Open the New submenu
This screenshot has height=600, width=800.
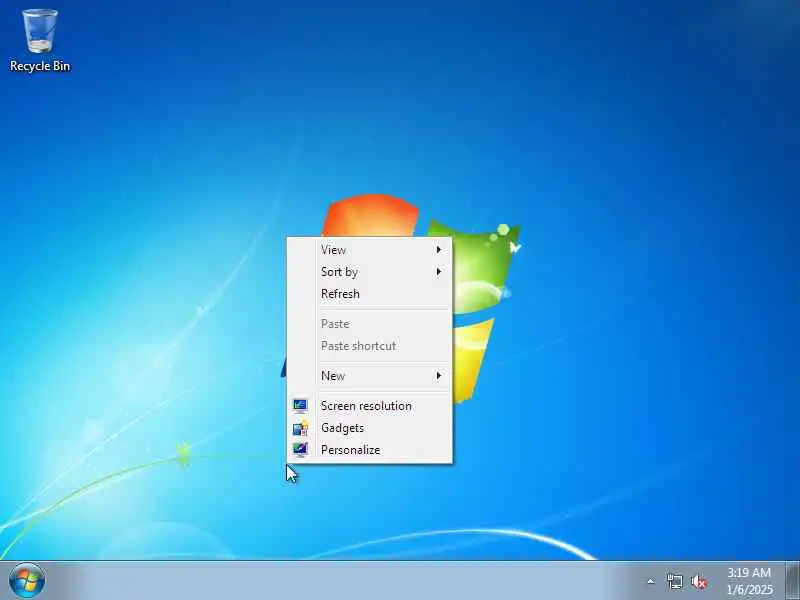[x=369, y=376]
